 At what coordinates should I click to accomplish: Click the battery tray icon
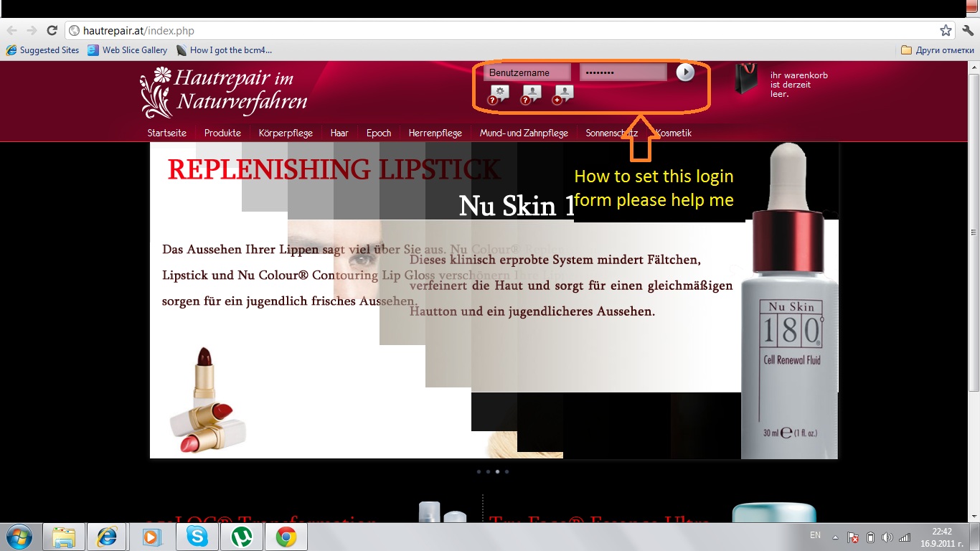coord(870,537)
